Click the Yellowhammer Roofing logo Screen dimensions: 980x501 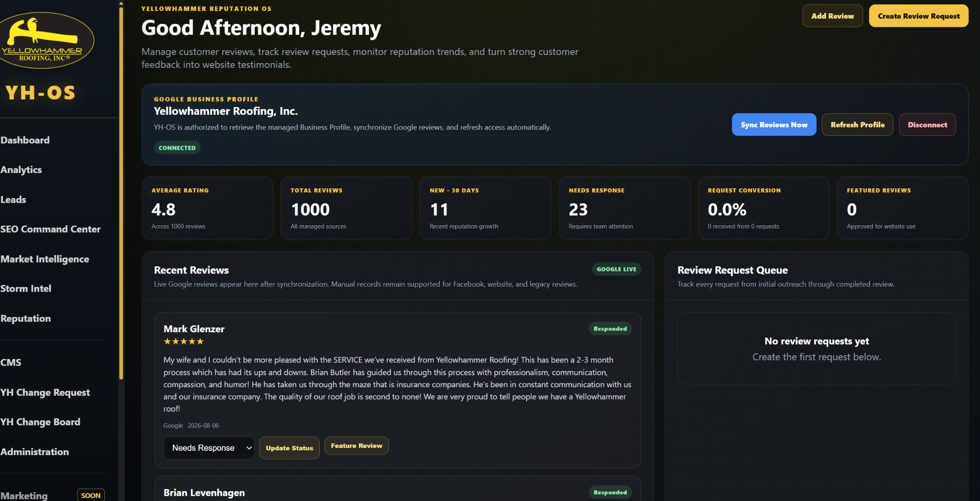click(46, 41)
